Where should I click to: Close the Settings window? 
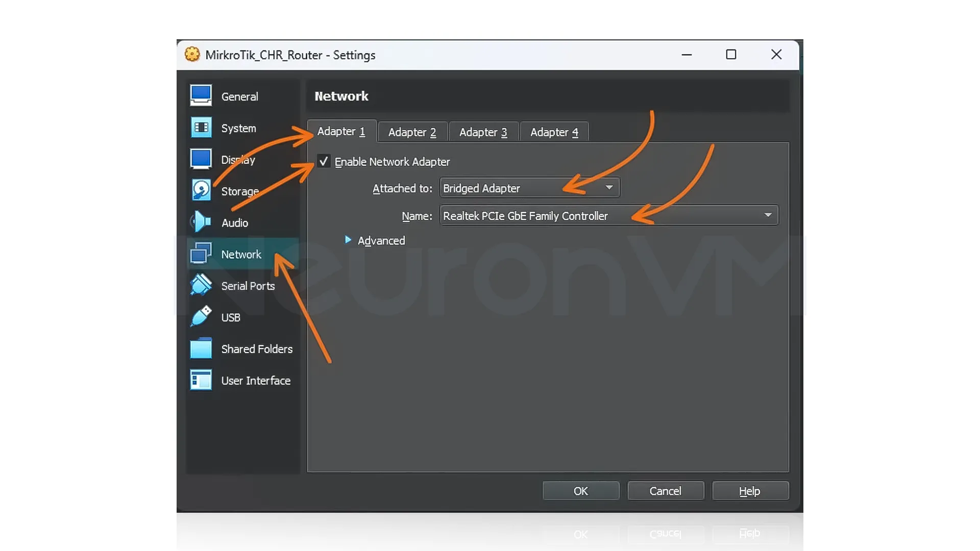coord(776,55)
